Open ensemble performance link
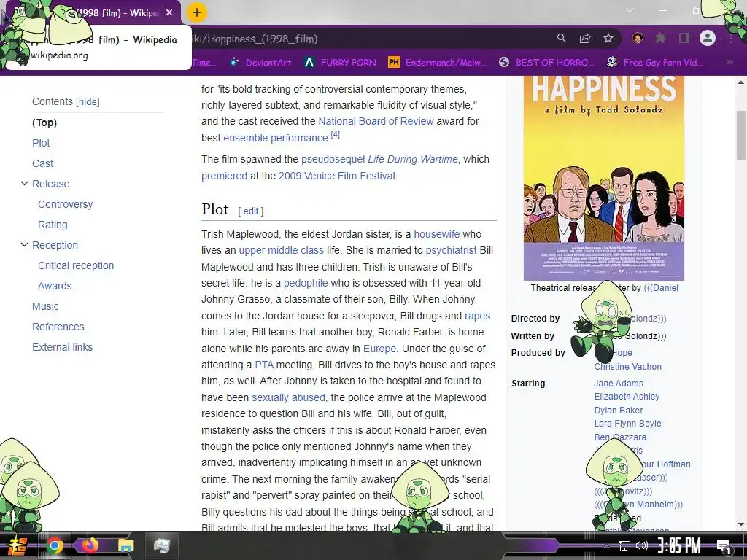747x560 pixels. [x=276, y=138]
